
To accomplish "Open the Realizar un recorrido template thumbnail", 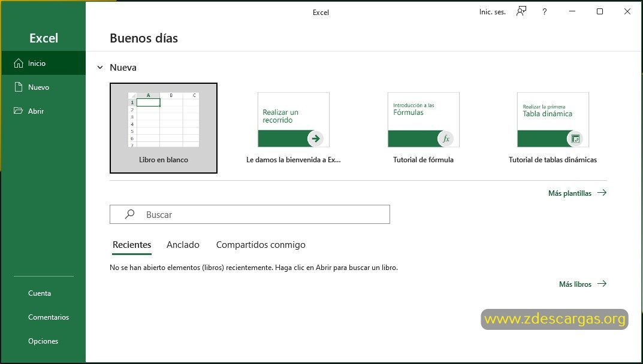I will [293, 120].
